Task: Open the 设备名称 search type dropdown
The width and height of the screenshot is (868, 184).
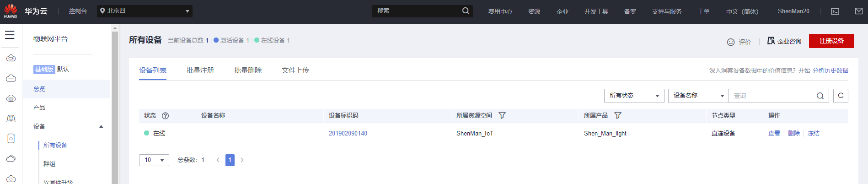Action: (698, 96)
